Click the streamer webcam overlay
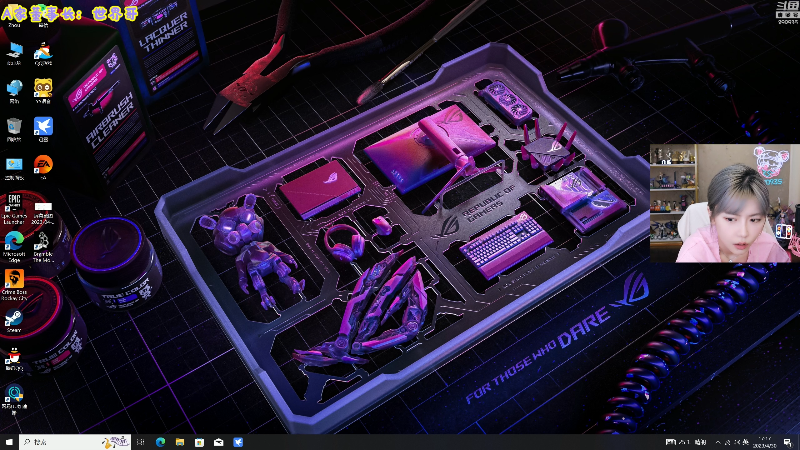 coord(724,203)
